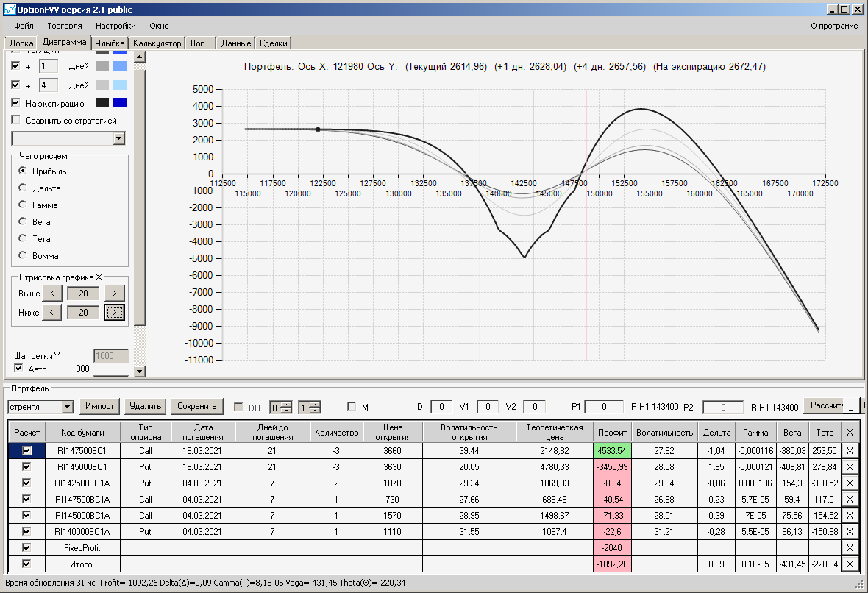Expand the compare strategy combo box
This screenshot has width=868, height=593.
pyautogui.click(x=119, y=139)
